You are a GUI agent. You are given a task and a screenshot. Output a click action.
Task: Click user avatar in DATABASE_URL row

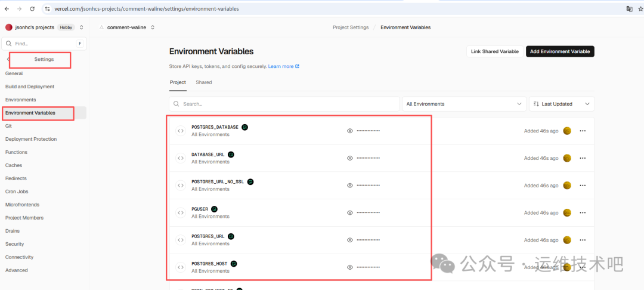(x=567, y=158)
